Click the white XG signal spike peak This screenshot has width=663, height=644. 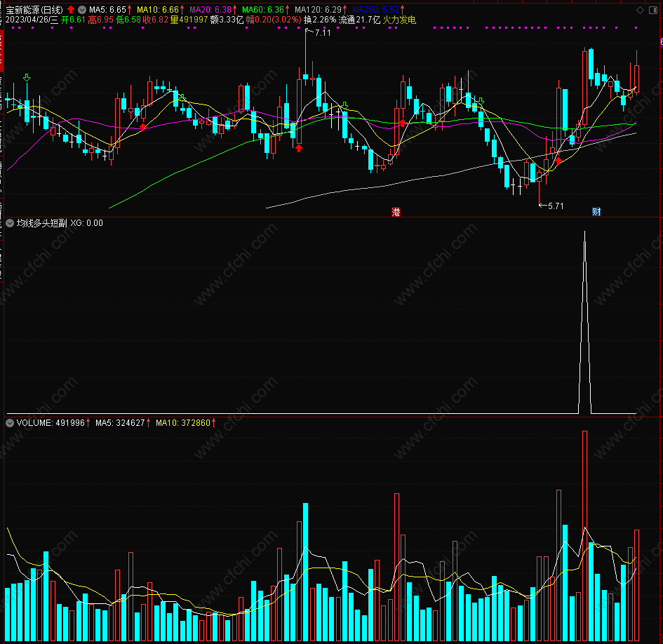pyautogui.click(x=585, y=232)
